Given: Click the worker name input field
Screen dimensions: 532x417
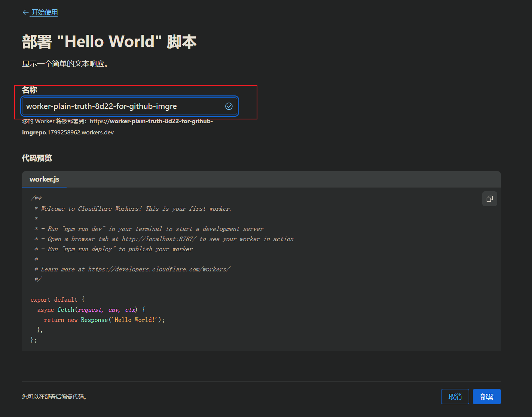Looking at the screenshot, I should coord(129,106).
